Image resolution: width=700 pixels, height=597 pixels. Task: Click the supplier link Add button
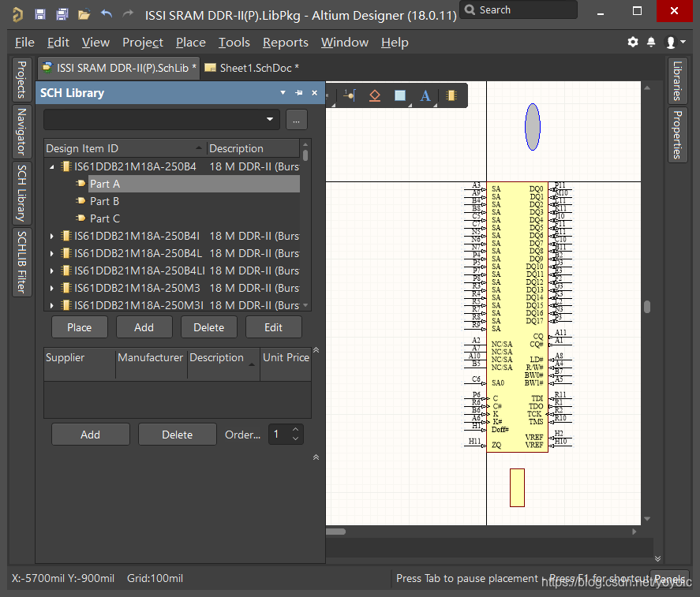point(91,435)
